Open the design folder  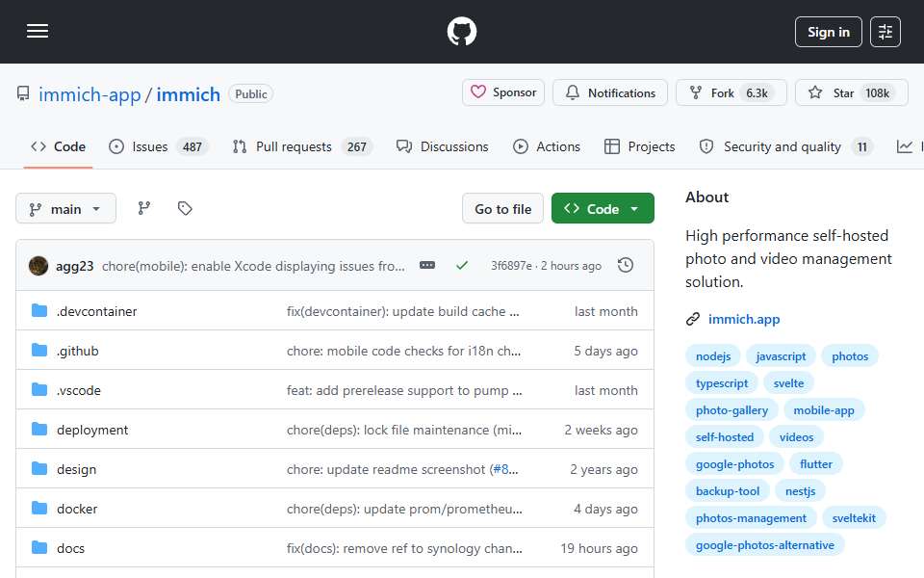[76, 469]
